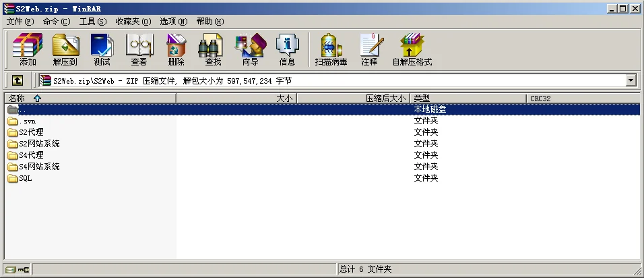Expand the archive path dropdown arrow
Viewport: 644px width, 278px height.
631,81
